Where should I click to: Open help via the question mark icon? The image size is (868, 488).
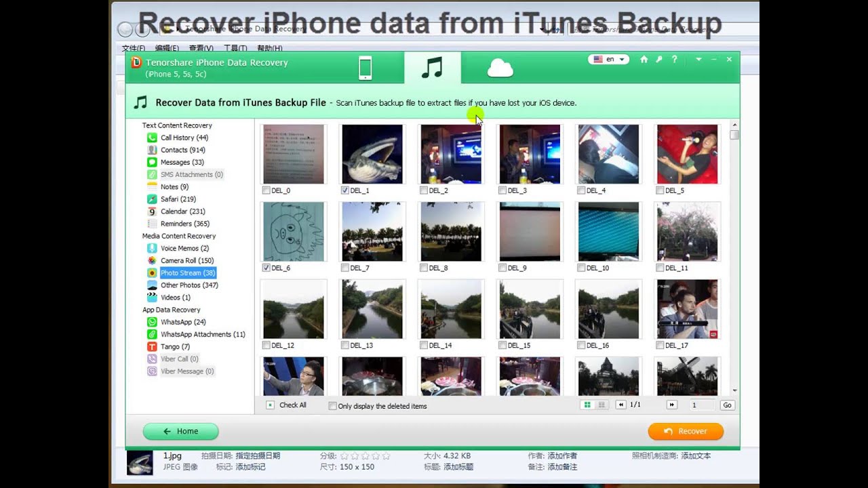click(x=674, y=60)
